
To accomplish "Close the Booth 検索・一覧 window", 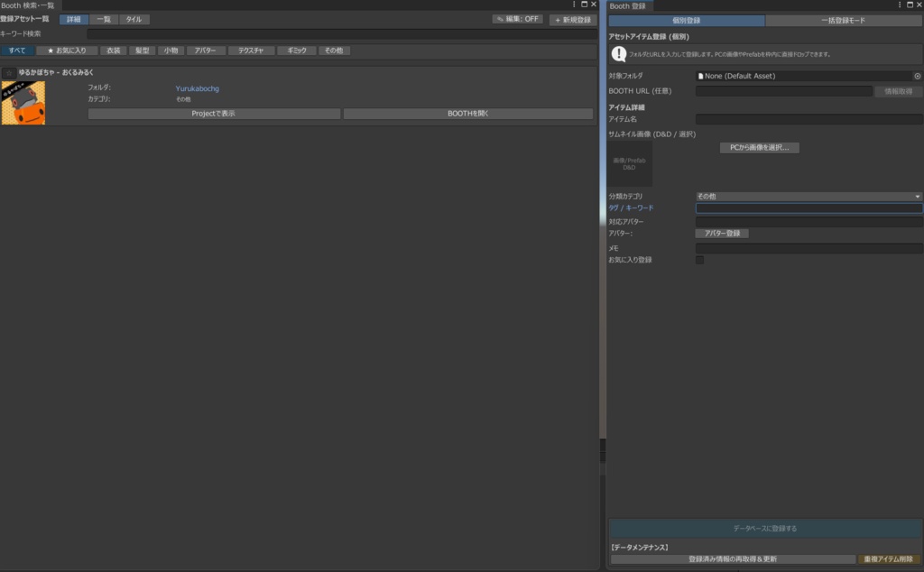I will pyautogui.click(x=594, y=5).
